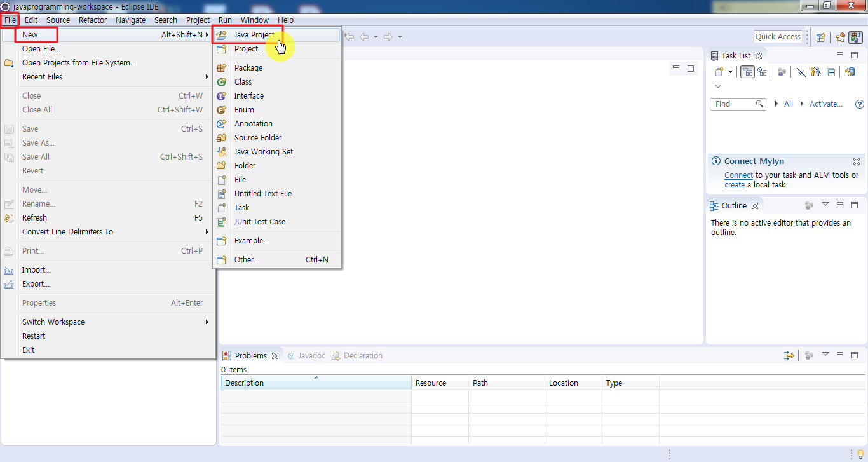The height and width of the screenshot is (462, 868).
Task: Expand the Activate task arrow
Action: click(802, 104)
